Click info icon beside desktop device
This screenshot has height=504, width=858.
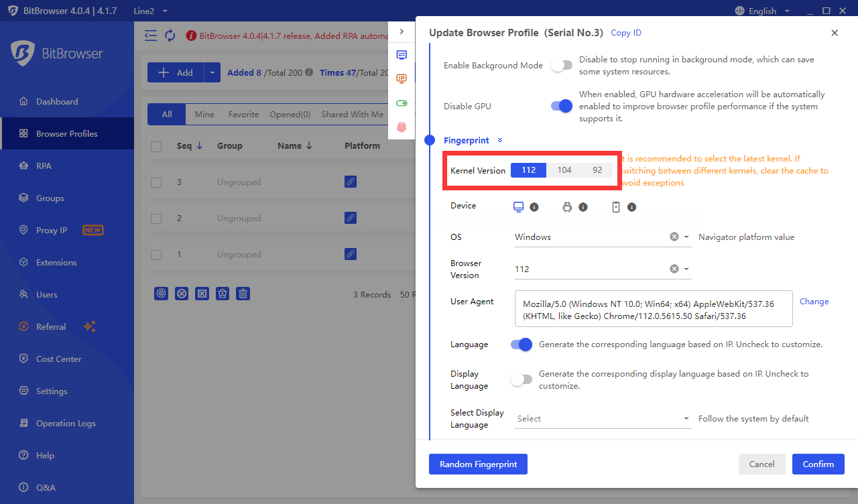point(534,208)
